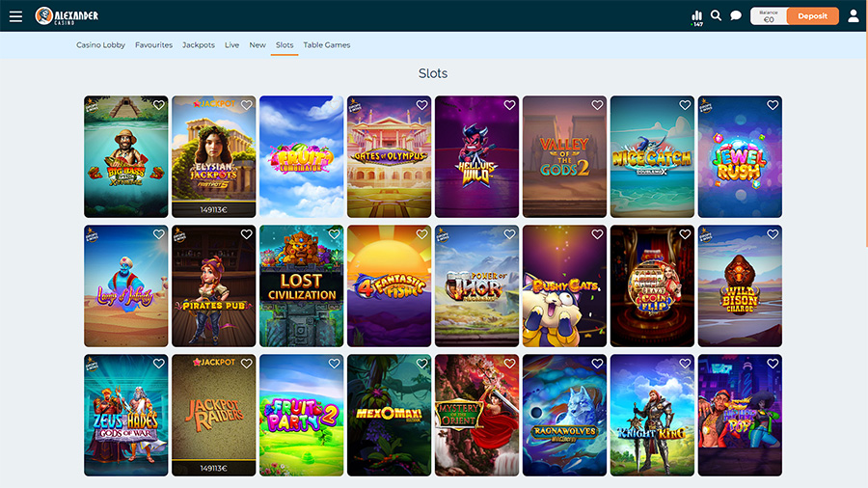Favourite Lost Civilization with heart icon

point(335,234)
